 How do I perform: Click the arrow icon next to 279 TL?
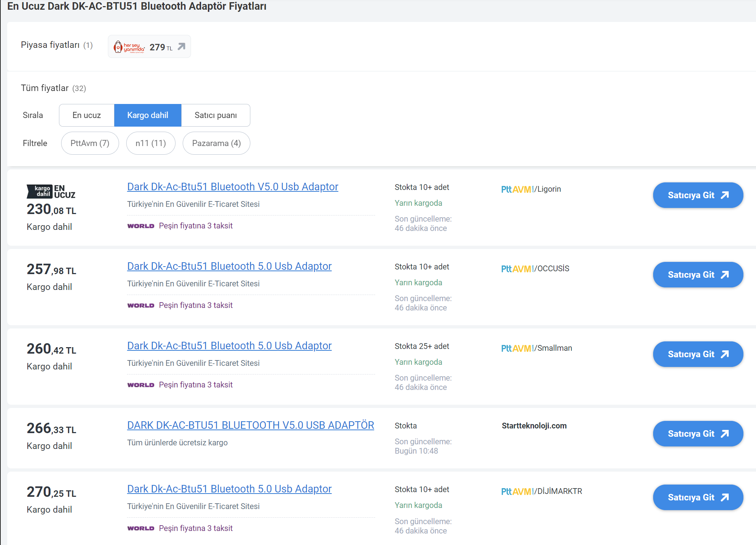click(182, 46)
